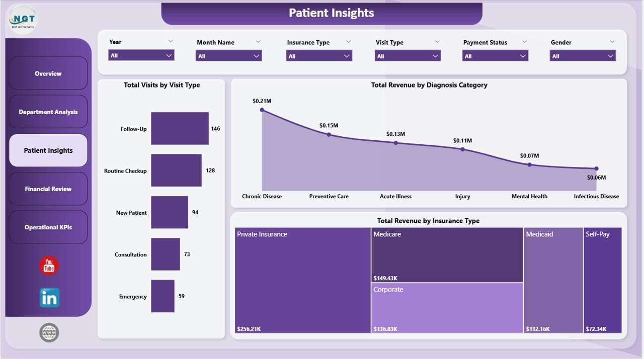This screenshot has width=644, height=359.
Task: Open the Operational KPIs page
Action: [48, 227]
